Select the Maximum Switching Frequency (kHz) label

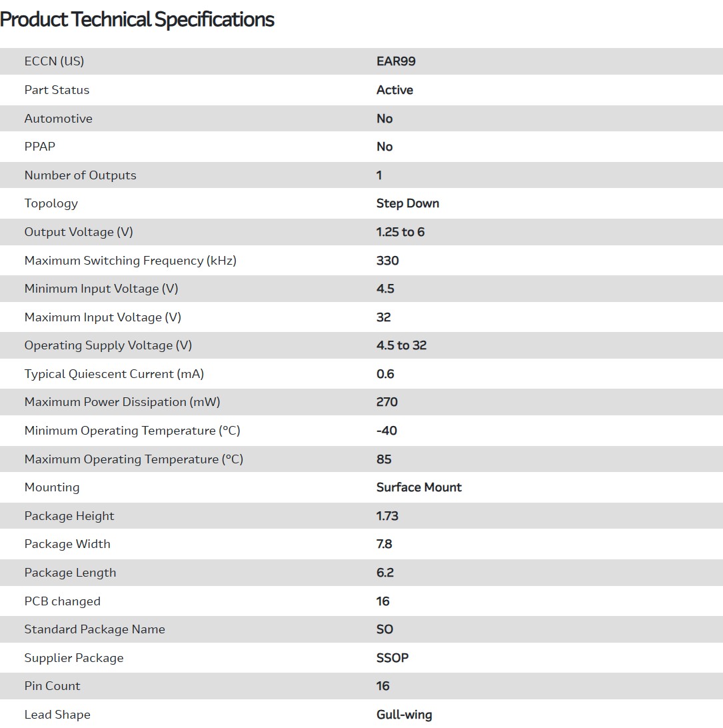130,261
